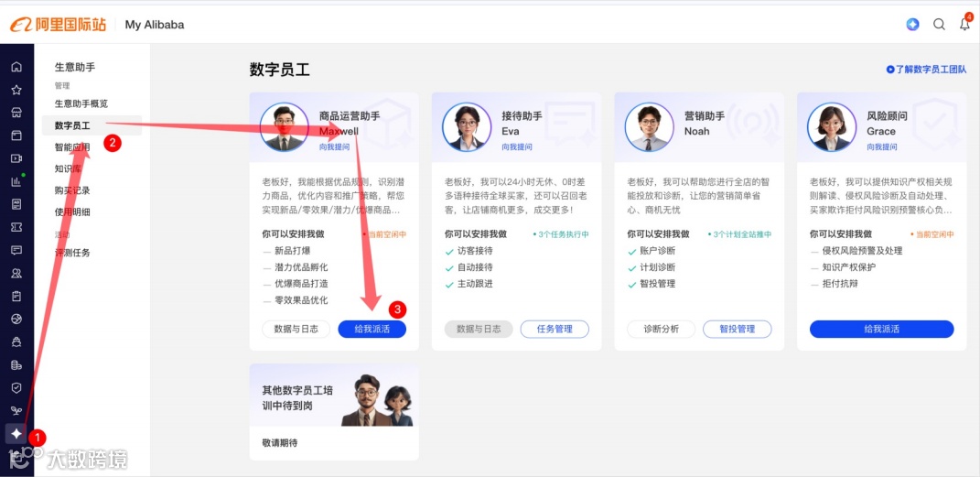Image resolution: width=980 pixels, height=477 pixels.
Task: Click the 潜力优品孵化 task item
Action: coord(301,267)
